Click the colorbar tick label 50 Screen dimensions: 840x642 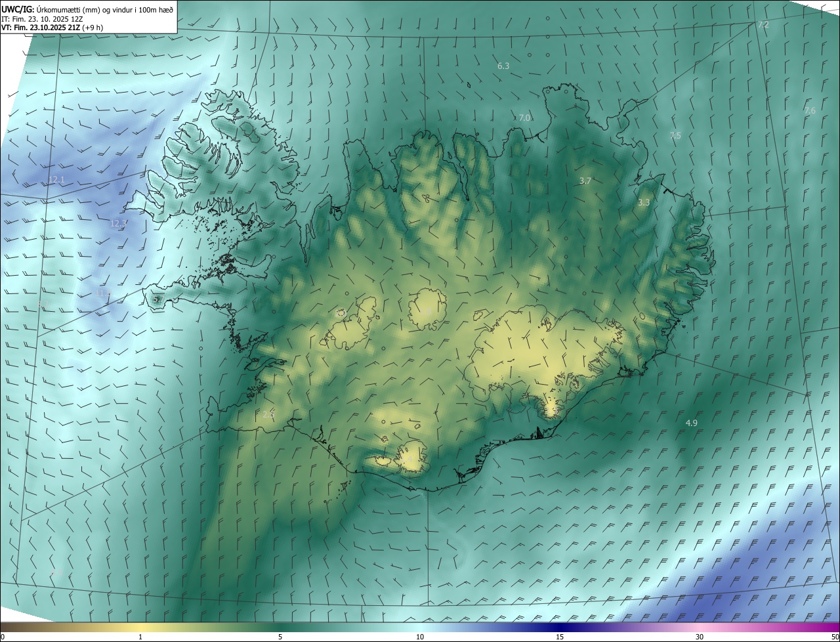[835, 637]
